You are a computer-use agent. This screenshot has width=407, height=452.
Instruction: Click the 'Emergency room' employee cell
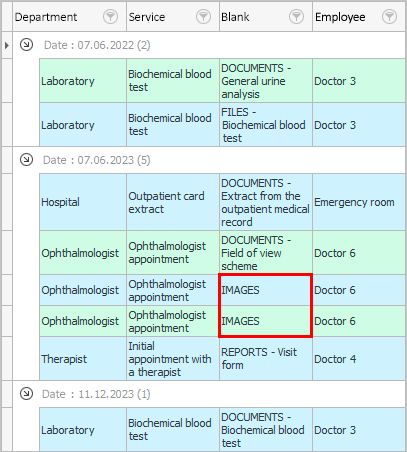coord(359,202)
